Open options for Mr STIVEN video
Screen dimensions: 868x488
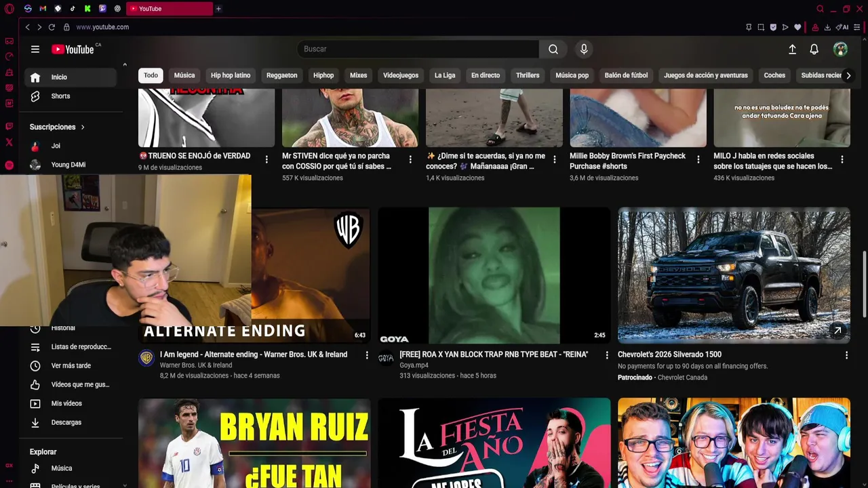tap(410, 159)
